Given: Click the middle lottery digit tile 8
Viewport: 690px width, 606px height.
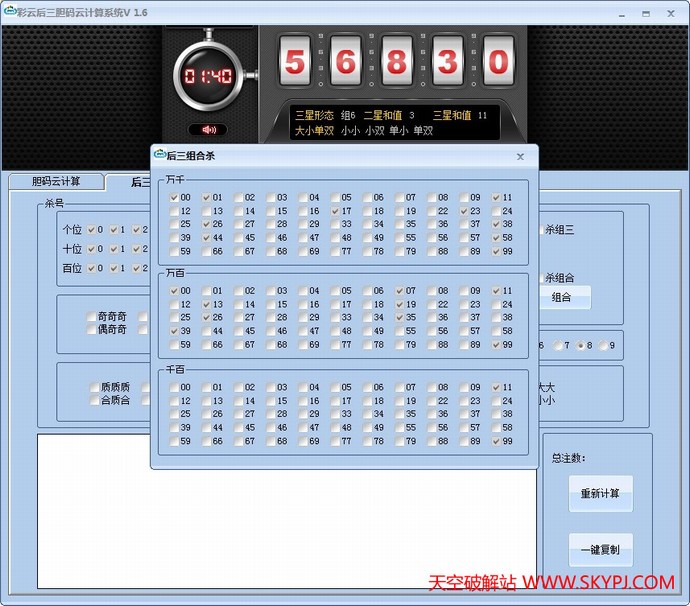Looking at the screenshot, I should coord(396,63).
